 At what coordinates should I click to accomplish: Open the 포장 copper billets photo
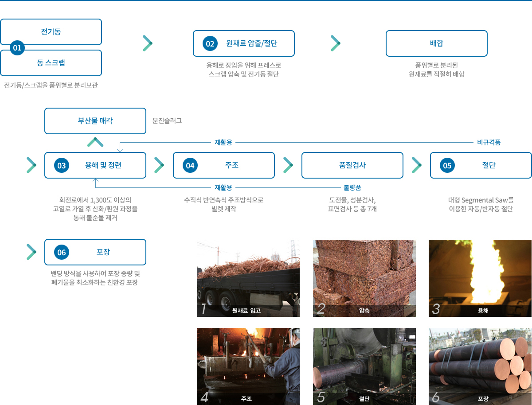click(480, 366)
